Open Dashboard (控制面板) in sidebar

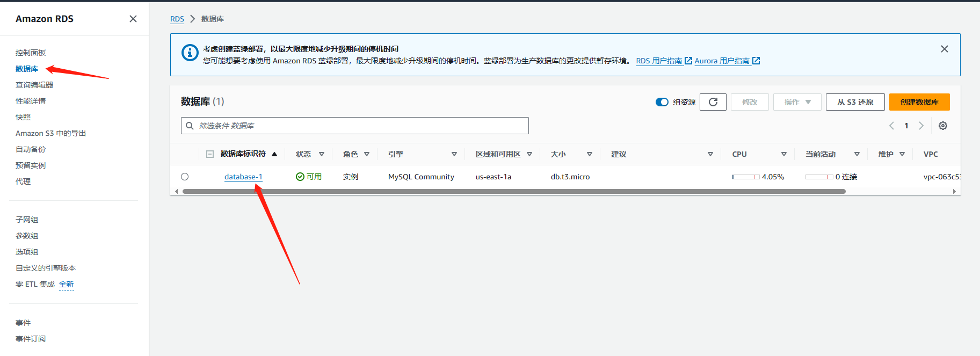(x=31, y=53)
